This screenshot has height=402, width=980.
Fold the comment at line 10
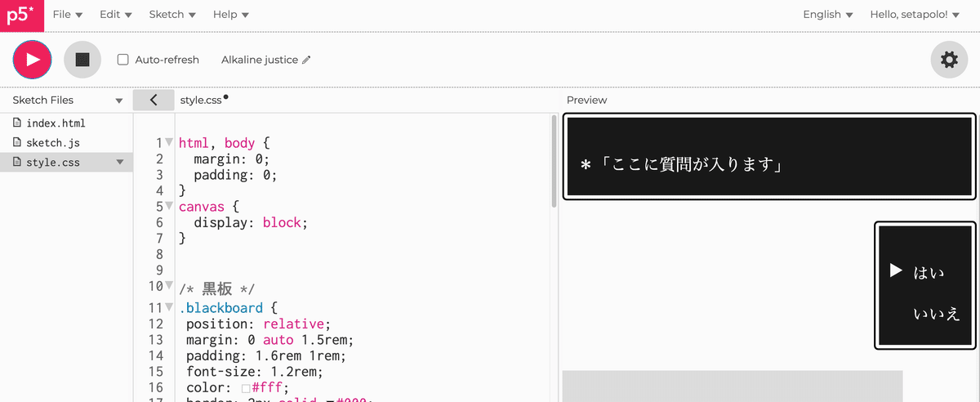point(169,286)
